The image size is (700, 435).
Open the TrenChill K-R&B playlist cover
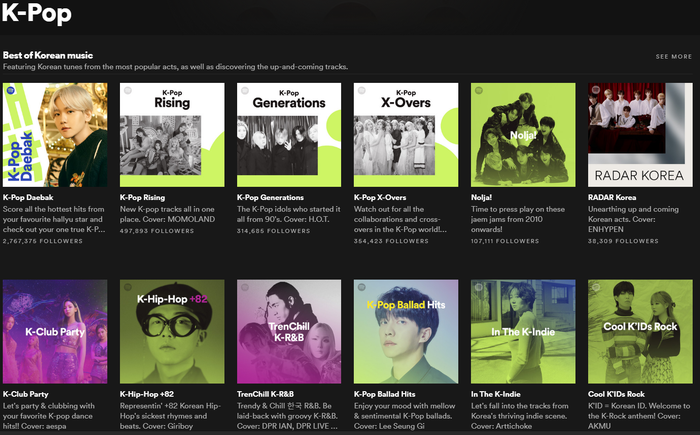289,331
